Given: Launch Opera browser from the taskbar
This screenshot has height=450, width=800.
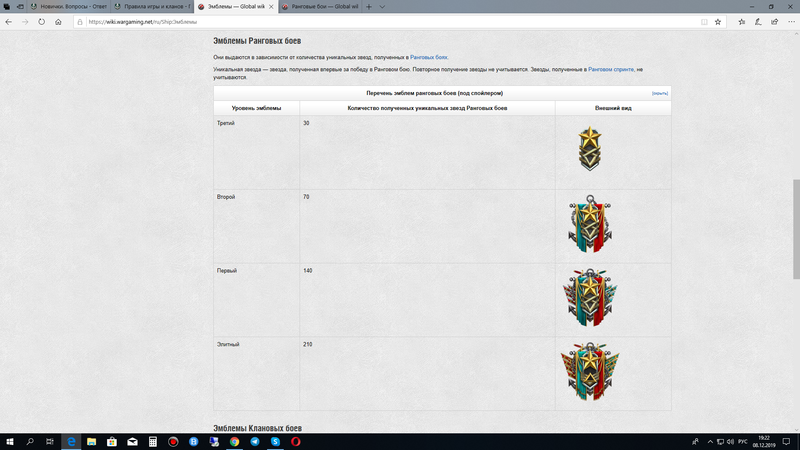Looking at the screenshot, I should click(295, 440).
